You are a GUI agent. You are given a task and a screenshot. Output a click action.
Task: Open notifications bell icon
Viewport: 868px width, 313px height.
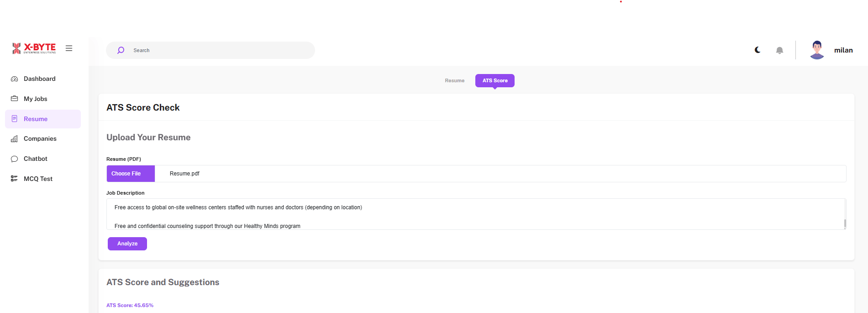point(779,50)
